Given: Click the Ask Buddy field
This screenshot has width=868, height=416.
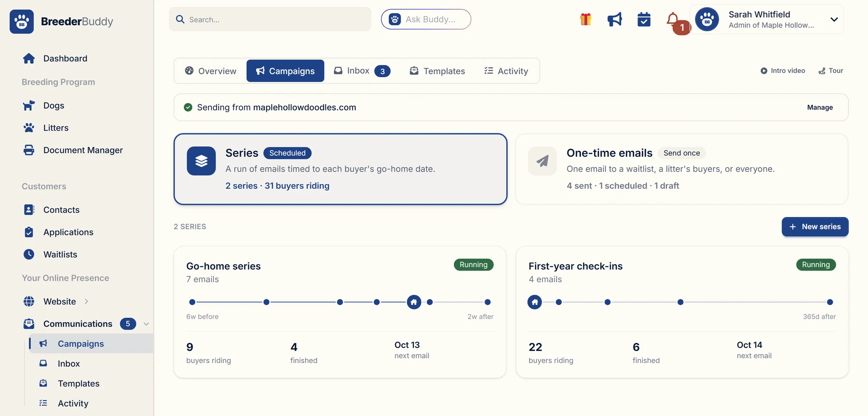Looking at the screenshot, I should point(426,19).
